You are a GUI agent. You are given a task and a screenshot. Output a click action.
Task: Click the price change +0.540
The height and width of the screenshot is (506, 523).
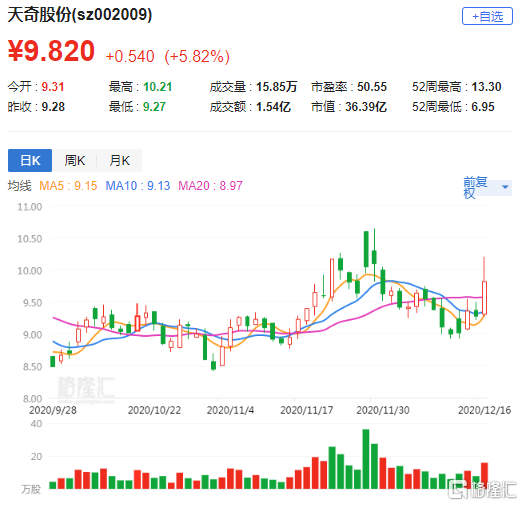(x=130, y=56)
